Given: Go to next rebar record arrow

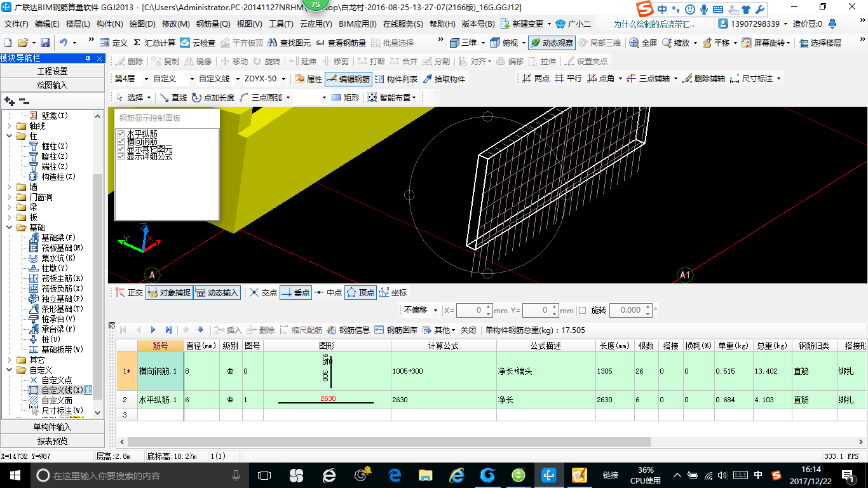Looking at the screenshot, I should coord(153,330).
